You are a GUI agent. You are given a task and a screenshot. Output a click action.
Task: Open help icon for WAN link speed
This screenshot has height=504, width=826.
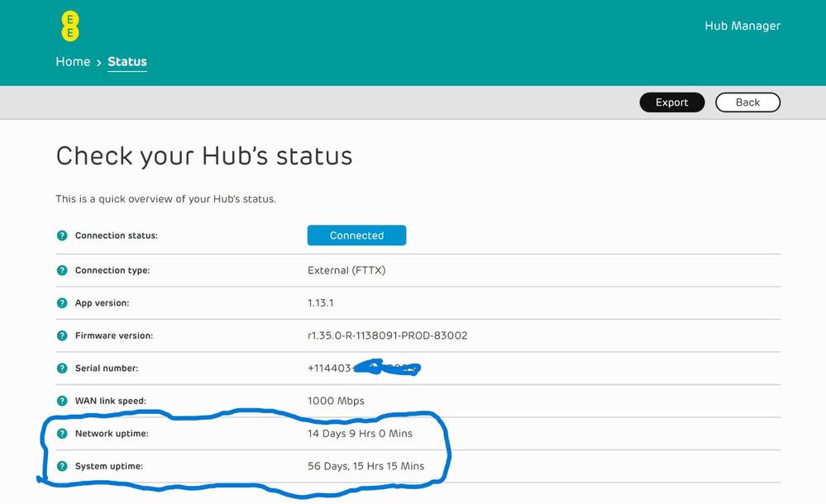(62, 401)
